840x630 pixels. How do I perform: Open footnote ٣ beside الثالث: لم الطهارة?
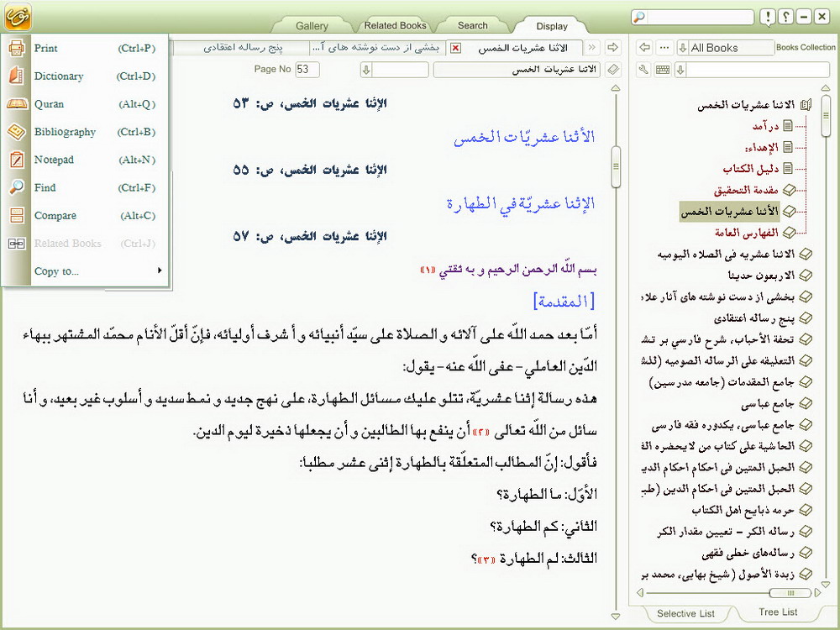(x=486, y=559)
